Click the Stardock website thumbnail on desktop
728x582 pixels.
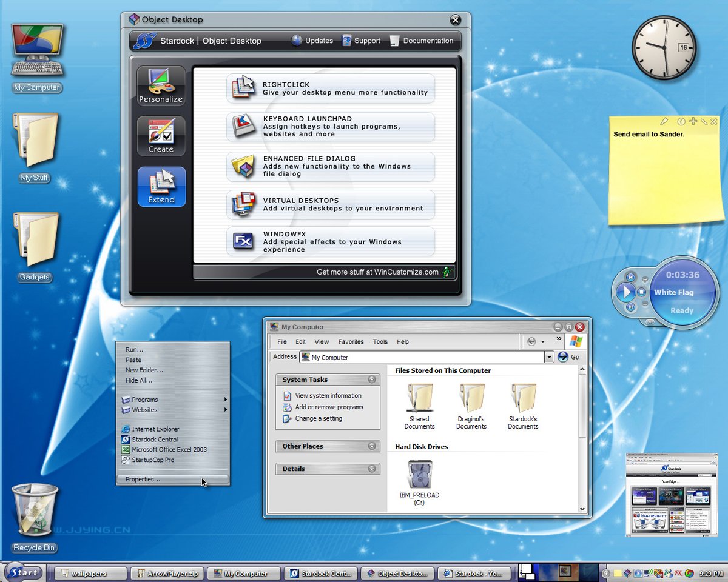point(672,495)
